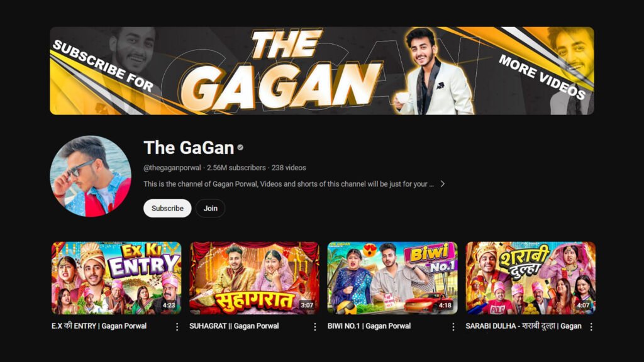The height and width of the screenshot is (362, 644).
Task: Click the verified badge beside The GaGan
Action: point(240,148)
